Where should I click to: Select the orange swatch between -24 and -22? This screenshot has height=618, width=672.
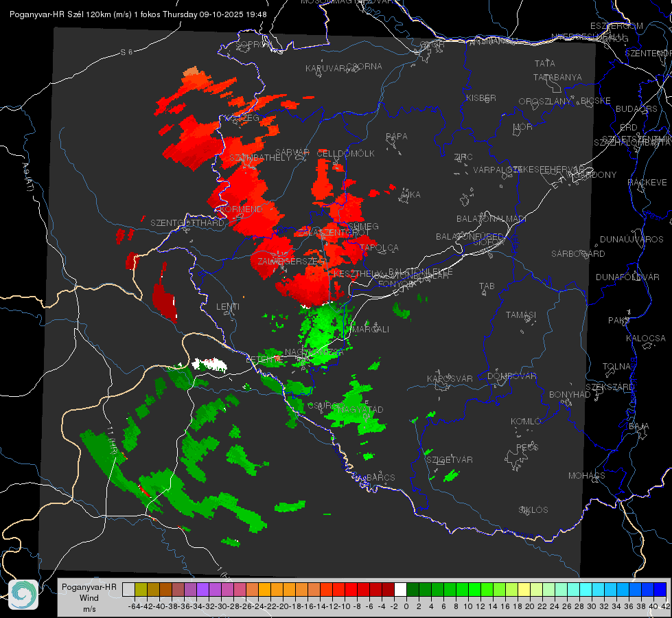tap(264, 589)
